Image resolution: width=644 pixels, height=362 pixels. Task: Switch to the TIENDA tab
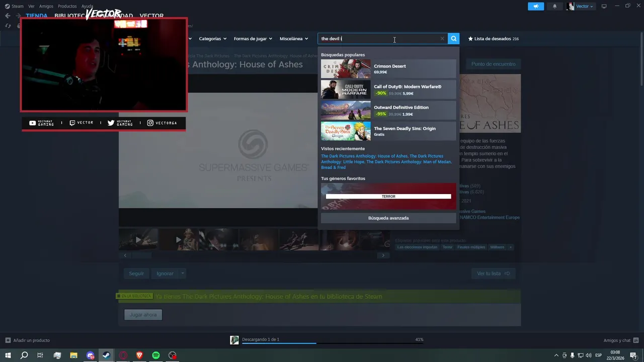pyautogui.click(x=36, y=16)
